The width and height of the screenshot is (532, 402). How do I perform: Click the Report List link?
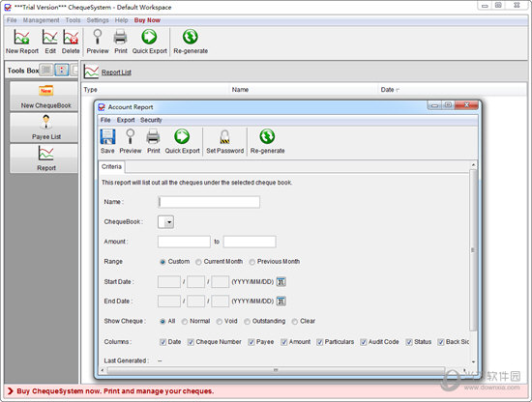pyautogui.click(x=116, y=72)
